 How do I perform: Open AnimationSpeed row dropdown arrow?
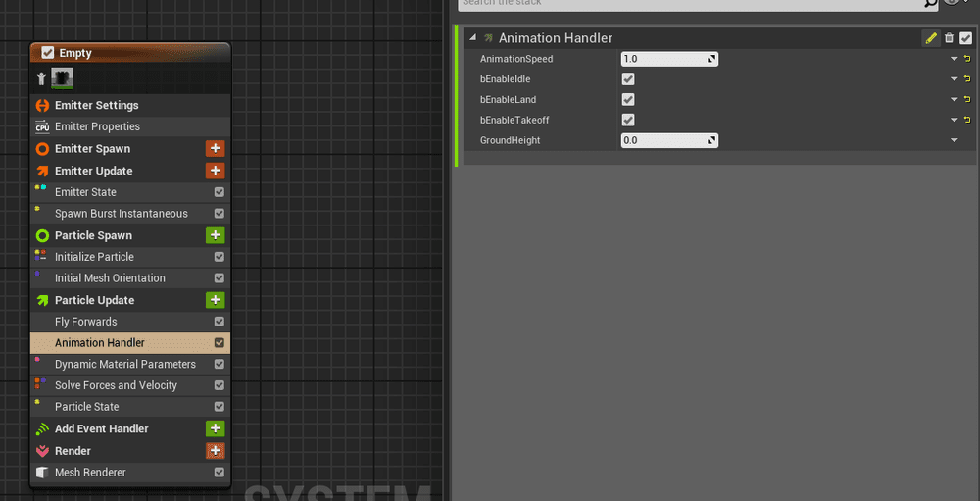pyautogui.click(x=954, y=60)
